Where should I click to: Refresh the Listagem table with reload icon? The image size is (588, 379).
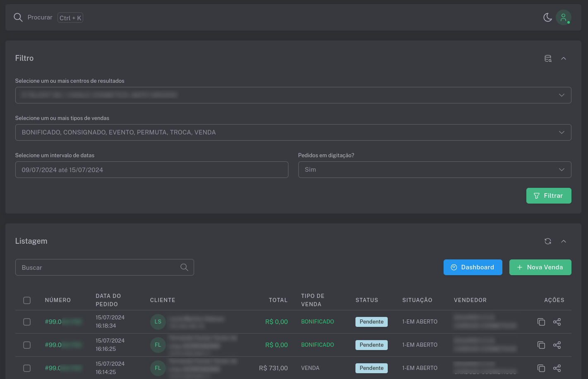548,241
